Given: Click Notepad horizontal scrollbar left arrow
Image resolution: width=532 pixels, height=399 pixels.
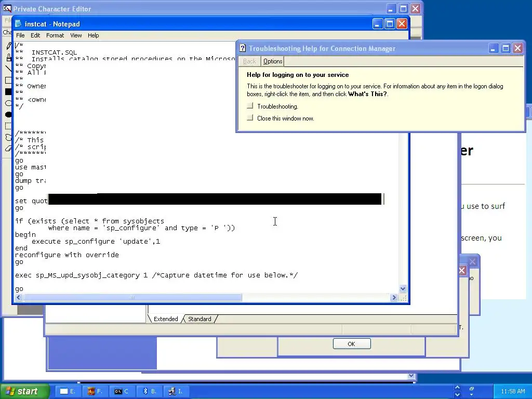Looking at the screenshot, I should (x=19, y=298).
